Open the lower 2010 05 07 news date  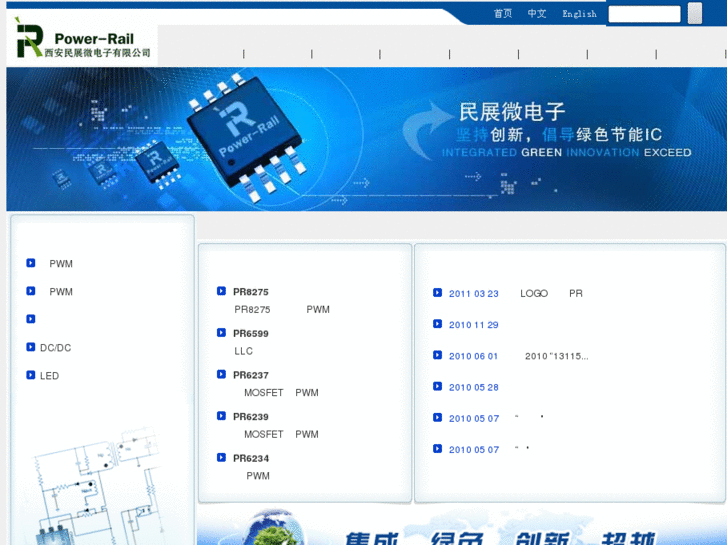tap(474, 449)
